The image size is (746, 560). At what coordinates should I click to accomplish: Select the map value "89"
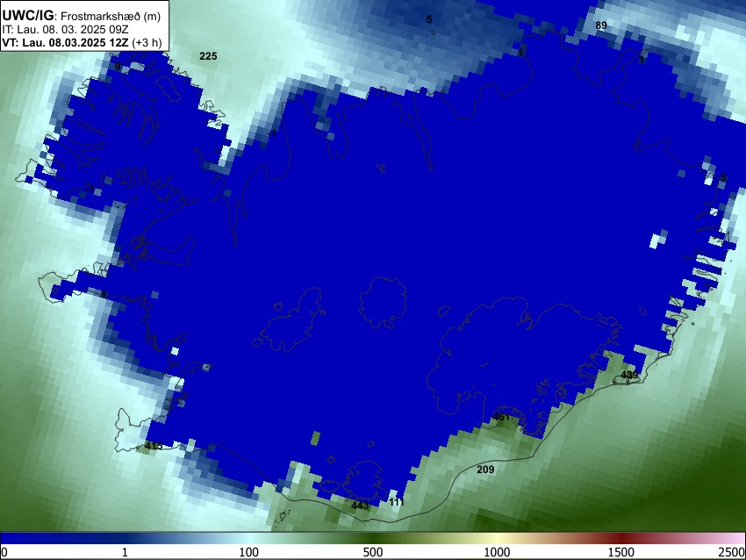601,25
